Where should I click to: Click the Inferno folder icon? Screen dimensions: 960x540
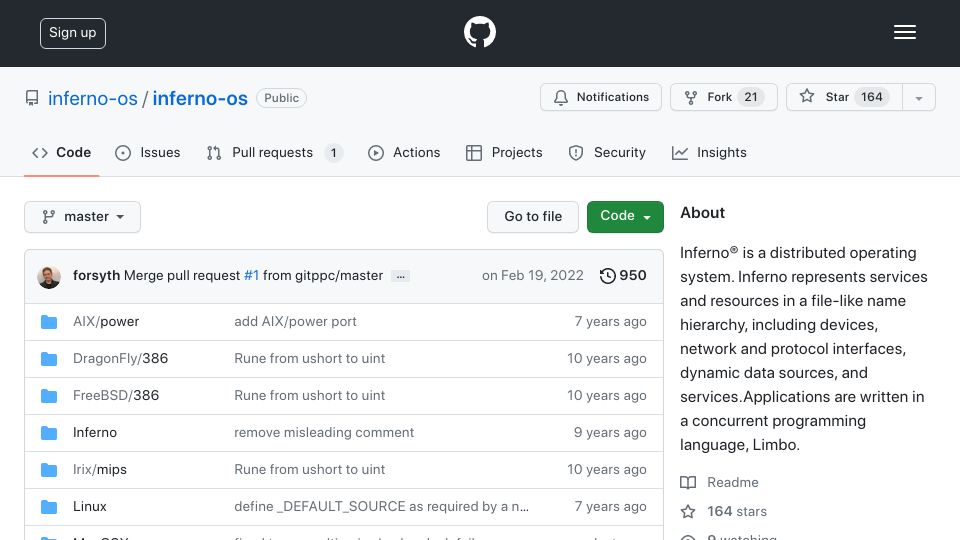click(x=49, y=433)
